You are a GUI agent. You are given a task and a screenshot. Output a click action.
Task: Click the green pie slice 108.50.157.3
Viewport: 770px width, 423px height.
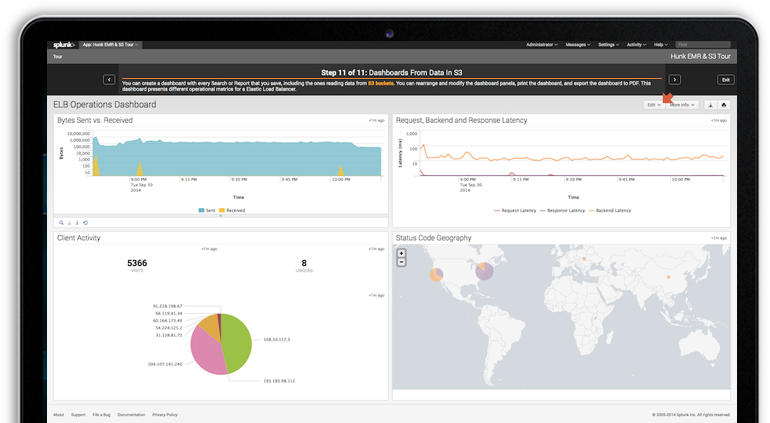(238, 344)
